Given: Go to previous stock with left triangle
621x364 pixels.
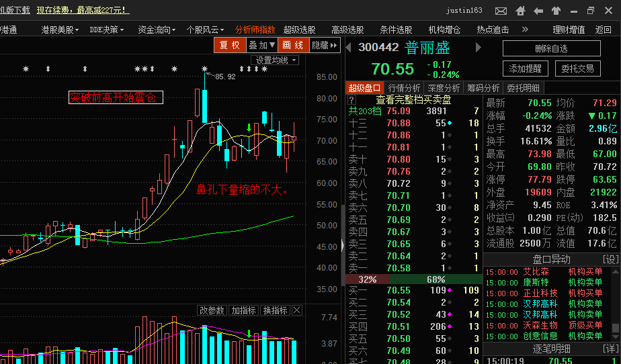Looking at the screenshot, I should coord(349,48).
